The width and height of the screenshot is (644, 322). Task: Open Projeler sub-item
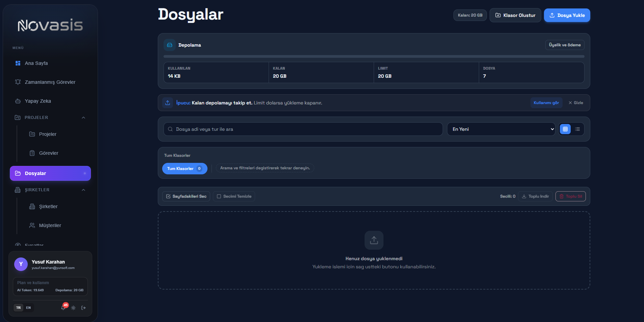[57, 134]
